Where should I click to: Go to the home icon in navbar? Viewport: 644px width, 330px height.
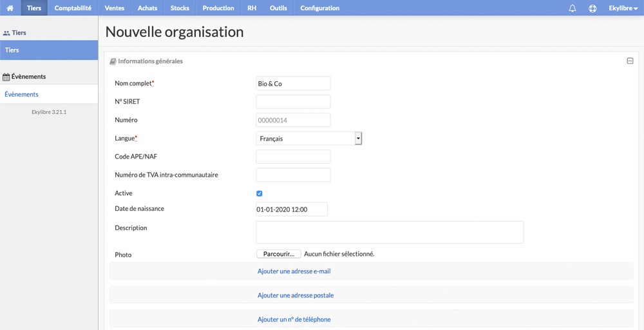10,8
